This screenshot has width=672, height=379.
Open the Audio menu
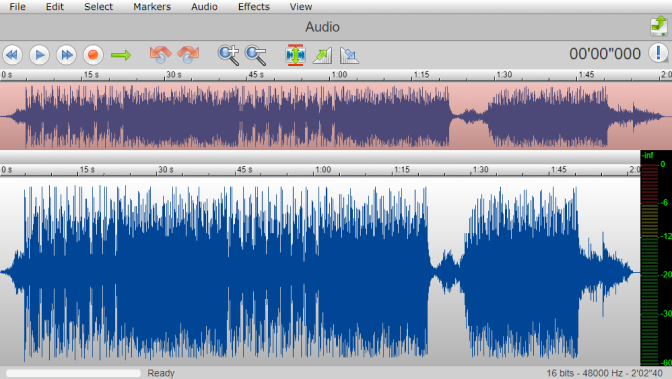(x=204, y=6)
